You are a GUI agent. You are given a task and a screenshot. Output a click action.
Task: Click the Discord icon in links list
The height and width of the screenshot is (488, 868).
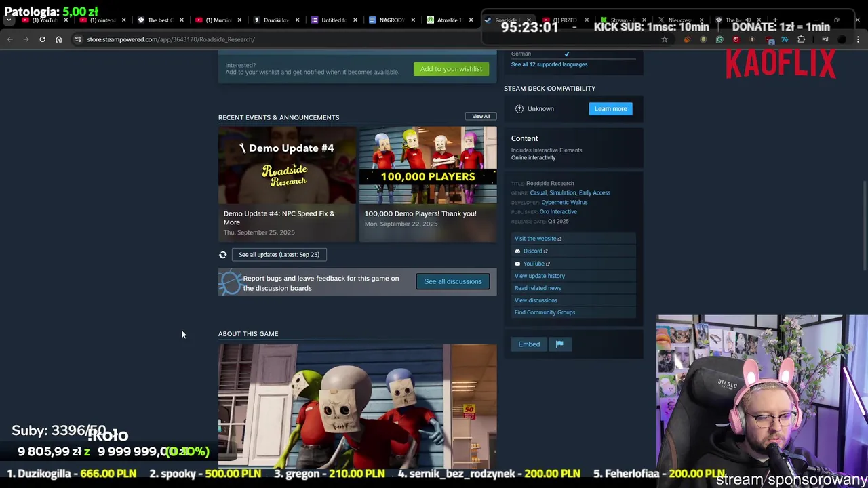click(x=517, y=251)
